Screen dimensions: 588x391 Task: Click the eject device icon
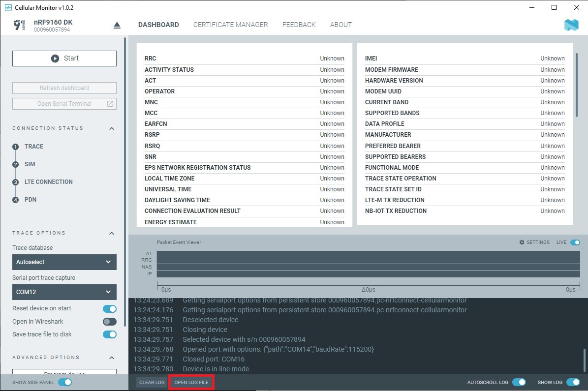point(117,25)
